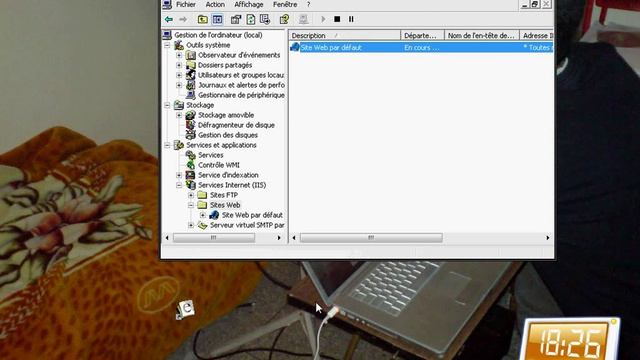Select the Observateur d'événements icon
Screen dimensions: 640x360
pos(191,55)
